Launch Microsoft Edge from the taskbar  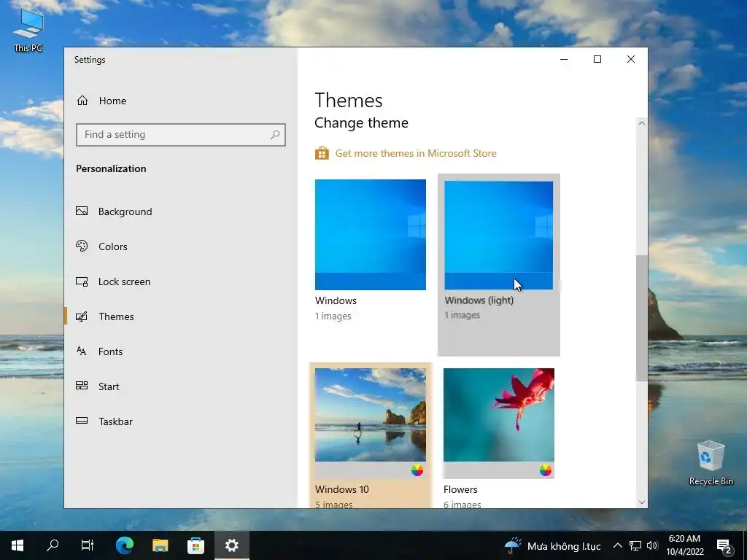pos(124,545)
